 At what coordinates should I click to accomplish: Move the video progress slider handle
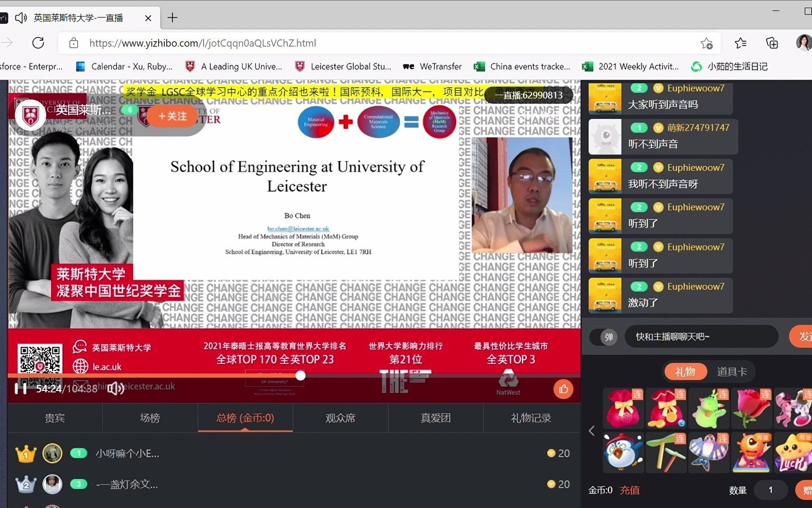click(x=301, y=376)
